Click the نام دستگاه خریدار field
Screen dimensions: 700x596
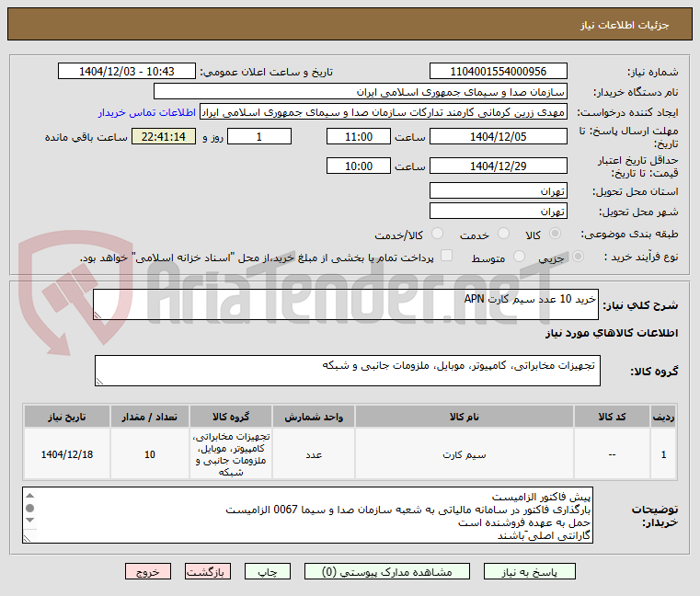(361, 92)
